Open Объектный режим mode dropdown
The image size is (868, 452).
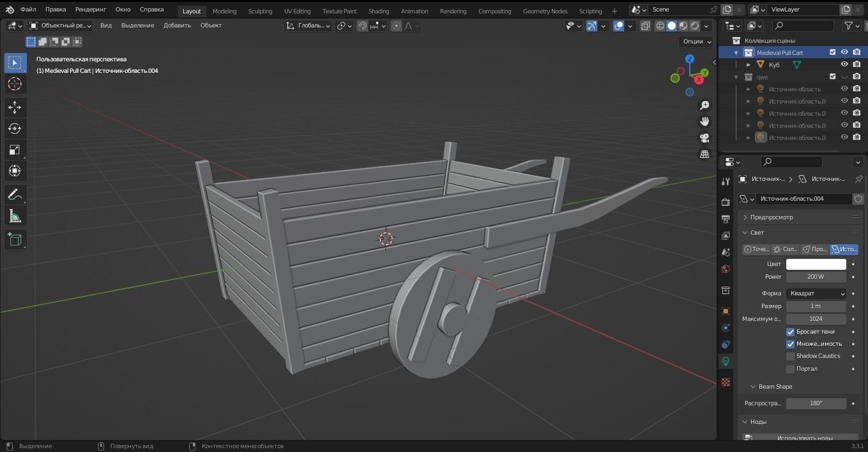61,26
